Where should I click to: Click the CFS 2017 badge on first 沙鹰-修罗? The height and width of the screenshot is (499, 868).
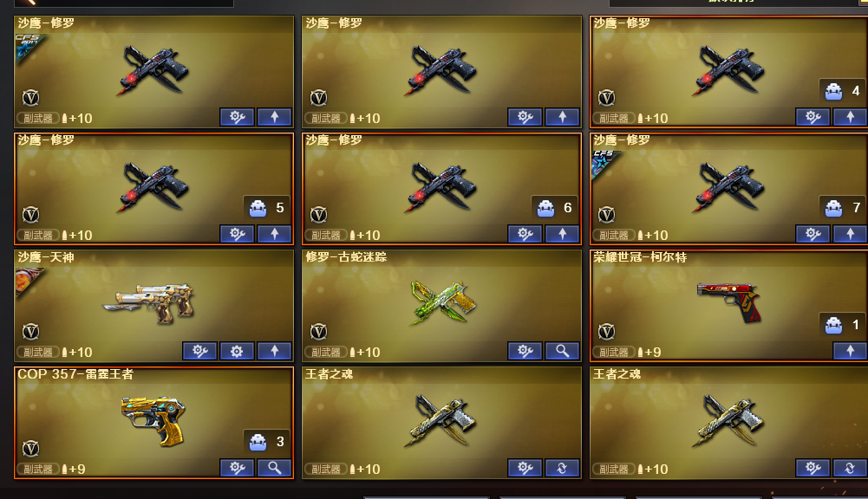tap(28, 47)
